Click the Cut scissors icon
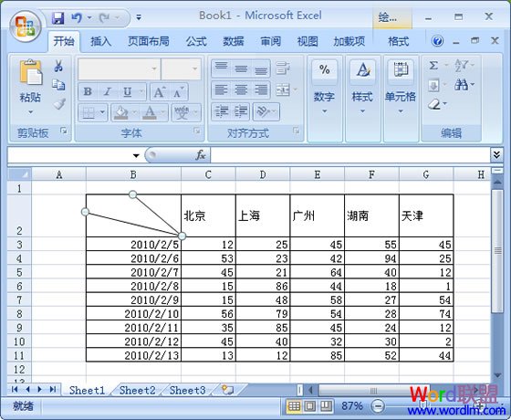 click(58, 66)
